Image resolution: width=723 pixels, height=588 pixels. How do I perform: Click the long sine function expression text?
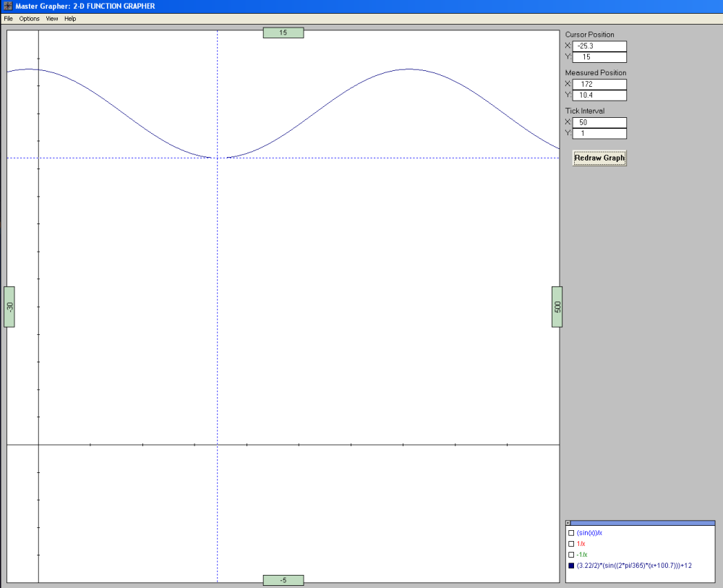pos(634,566)
